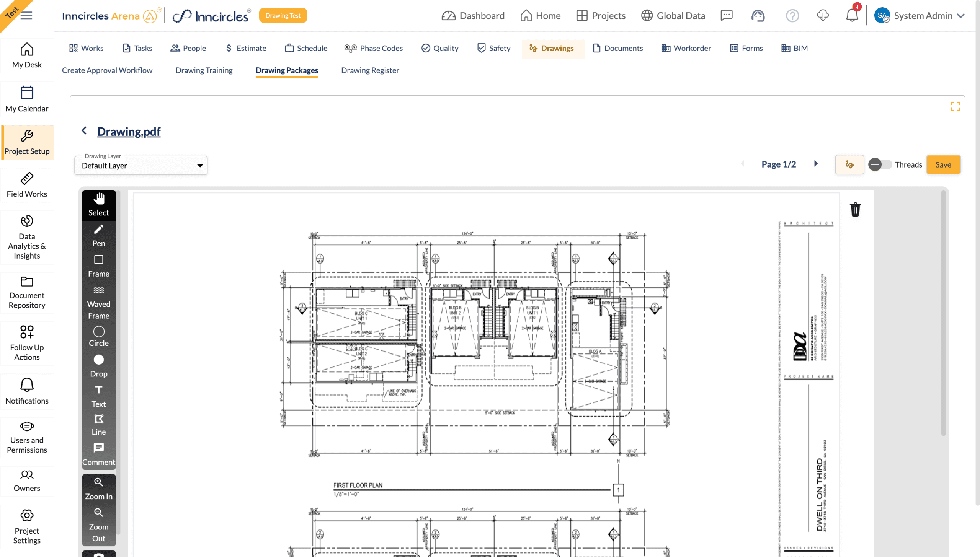Open the notifications bell with badge
This screenshot has height=557, width=980.
(853, 15)
